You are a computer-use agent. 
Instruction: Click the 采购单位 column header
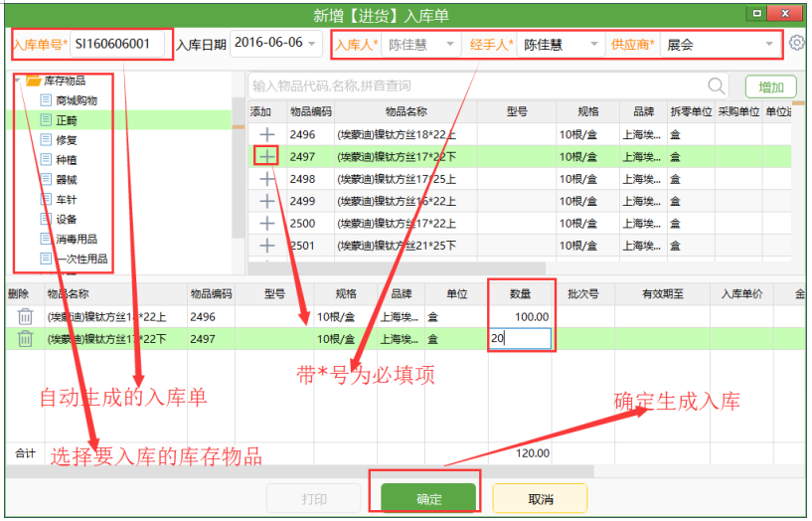[x=738, y=112]
